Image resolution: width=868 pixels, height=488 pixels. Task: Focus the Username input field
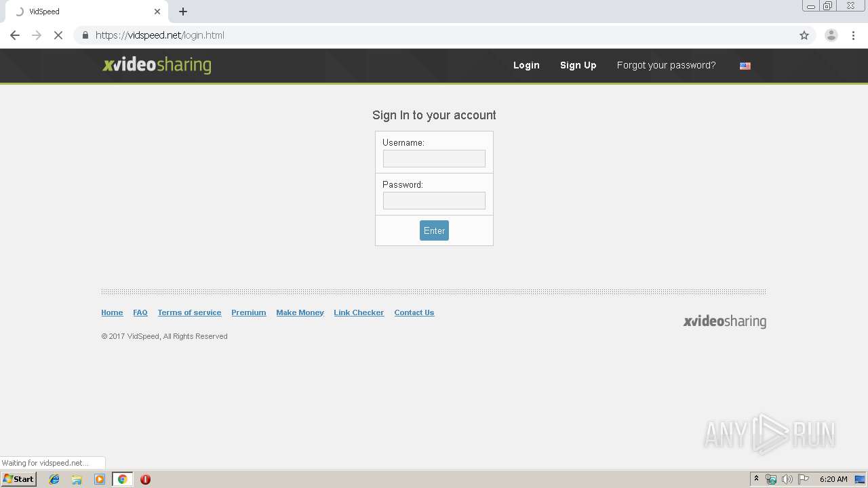pos(434,159)
